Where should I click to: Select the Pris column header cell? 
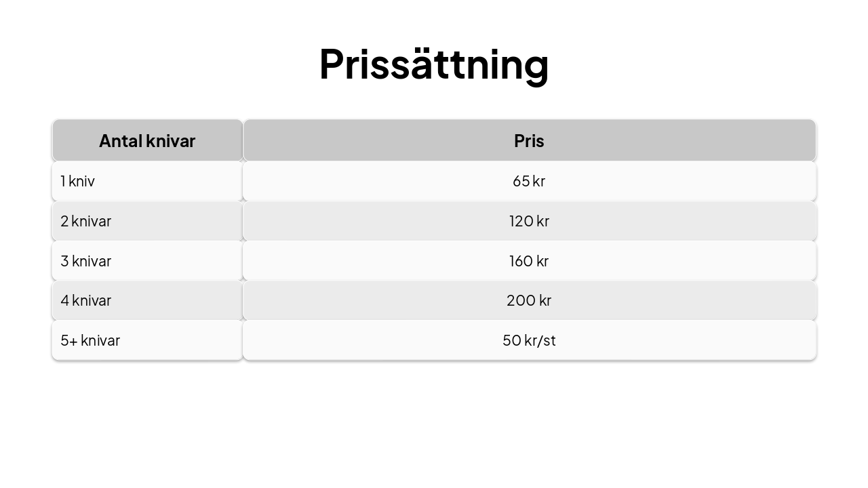pyautogui.click(x=529, y=141)
